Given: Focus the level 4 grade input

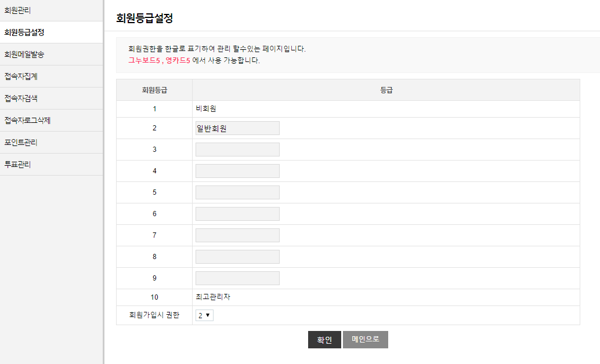Looking at the screenshot, I should pyautogui.click(x=237, y=171).
